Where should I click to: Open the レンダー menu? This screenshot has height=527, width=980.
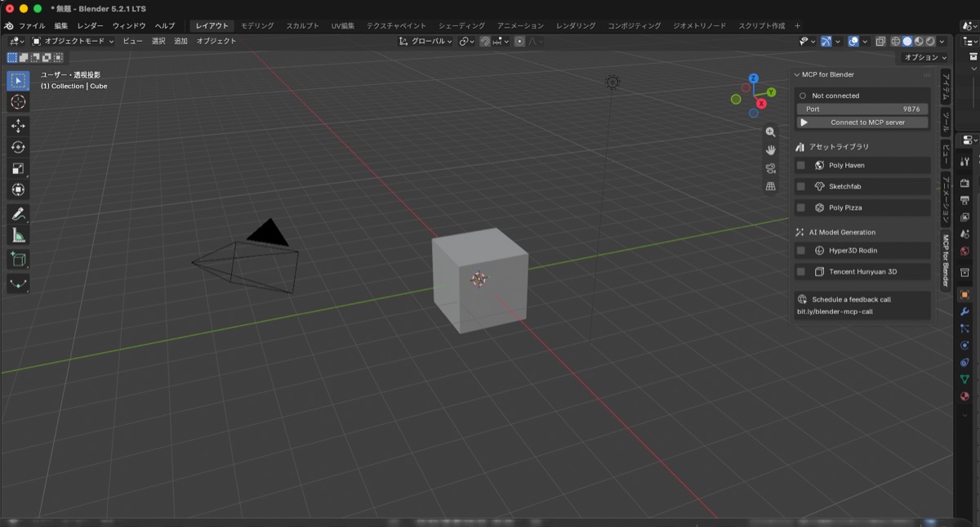pyautogui.click(x=90, y=25)
